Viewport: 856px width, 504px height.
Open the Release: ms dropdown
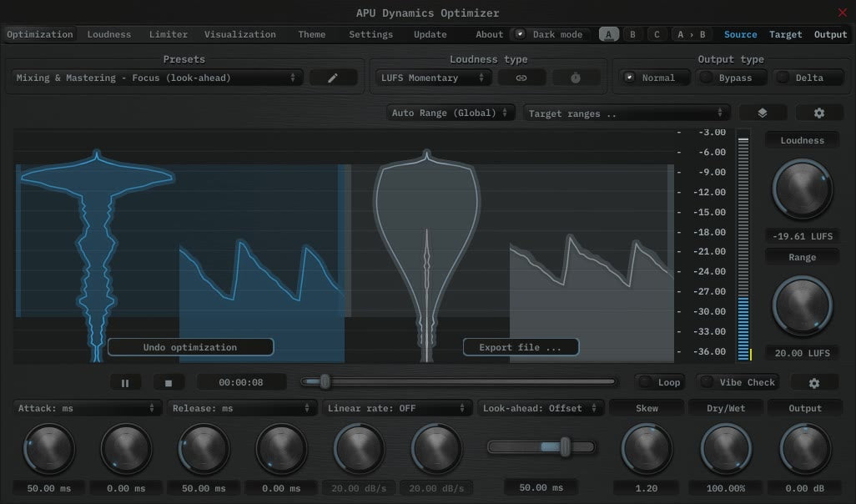(x=242, y=408)
